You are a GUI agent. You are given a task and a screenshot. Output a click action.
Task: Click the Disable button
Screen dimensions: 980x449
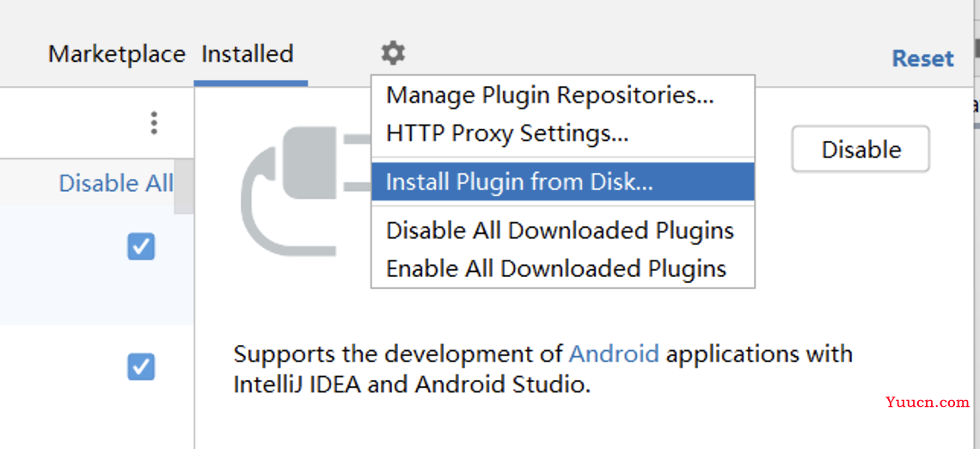[861, 150]
